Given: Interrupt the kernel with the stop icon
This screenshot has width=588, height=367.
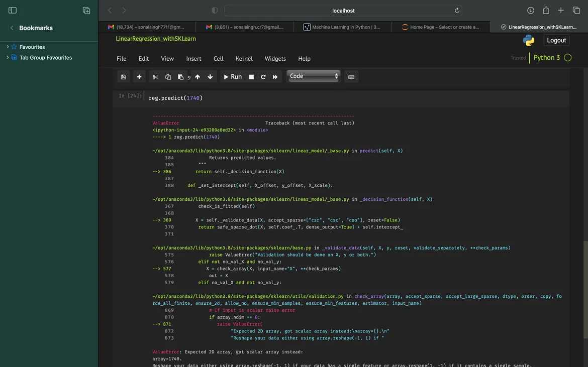Looking at the screenshot, I should [x=251, y=77].
